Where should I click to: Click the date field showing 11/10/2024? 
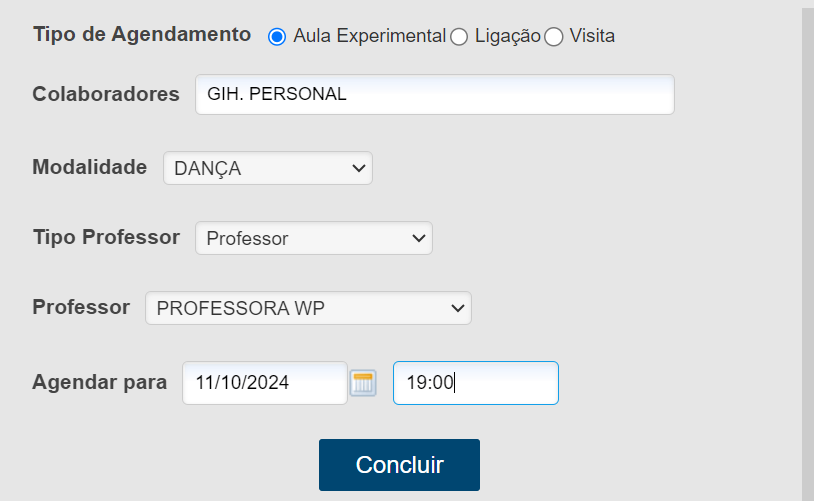(x=264, y=382)
